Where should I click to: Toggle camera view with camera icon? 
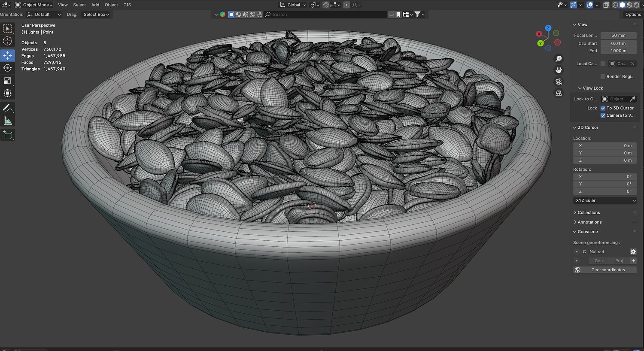pyautogui.click(x=559, y=82)
